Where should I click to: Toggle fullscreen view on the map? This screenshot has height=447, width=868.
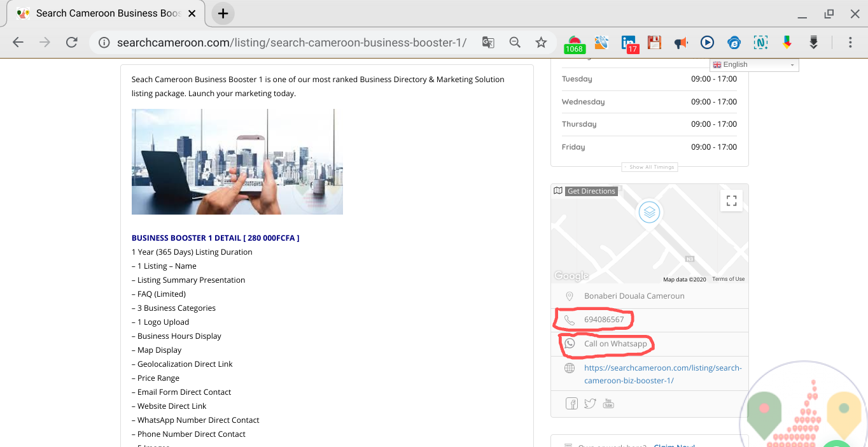(731, 201)
